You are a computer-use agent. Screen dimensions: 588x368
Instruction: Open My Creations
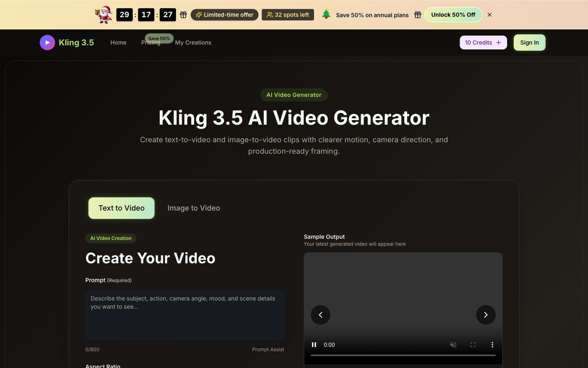[x=193, y=43]
